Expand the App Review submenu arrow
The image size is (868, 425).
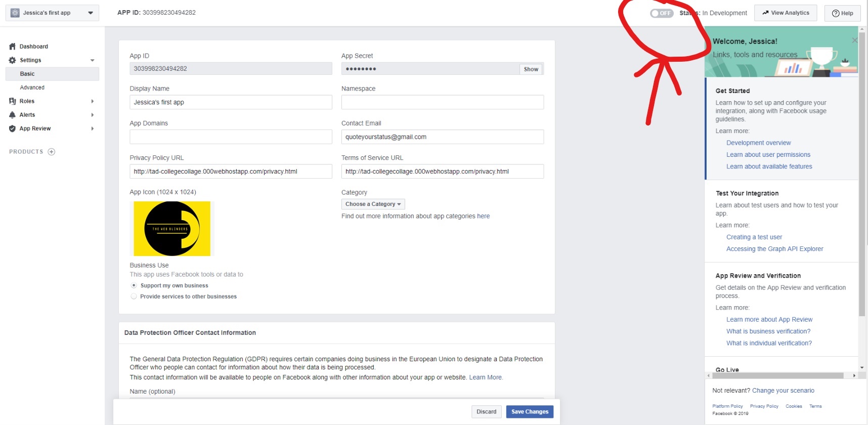click(x=92, y=129)
